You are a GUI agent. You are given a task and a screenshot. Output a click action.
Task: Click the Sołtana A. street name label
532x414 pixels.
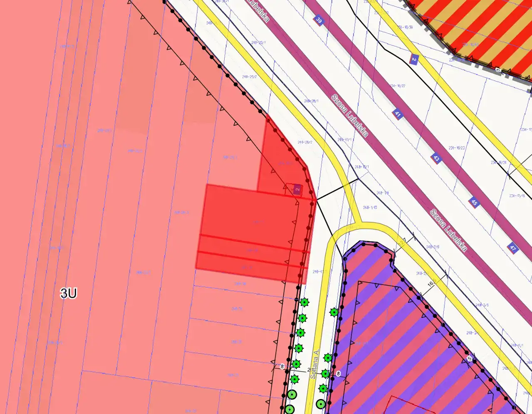coord(315,363)
